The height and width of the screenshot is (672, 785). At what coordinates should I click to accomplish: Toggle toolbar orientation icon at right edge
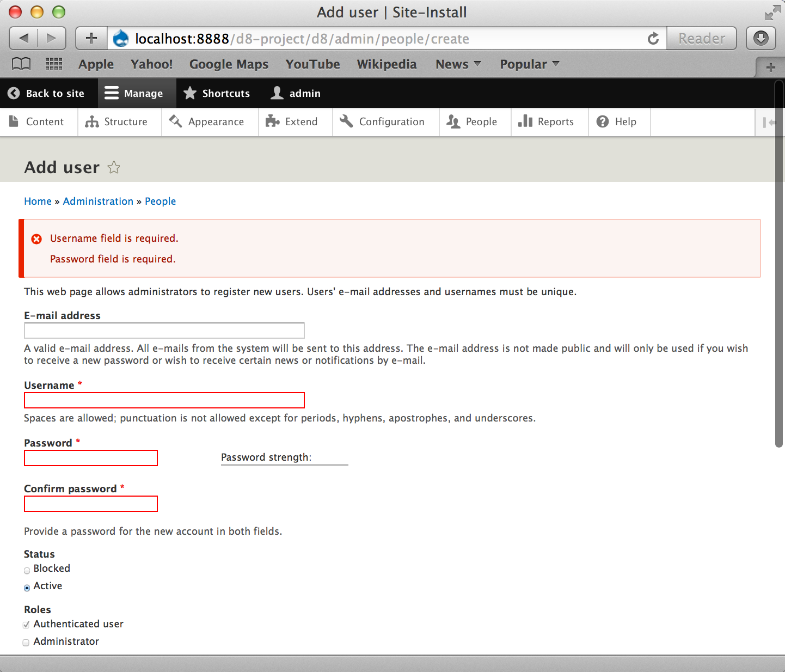pos(769,123)
